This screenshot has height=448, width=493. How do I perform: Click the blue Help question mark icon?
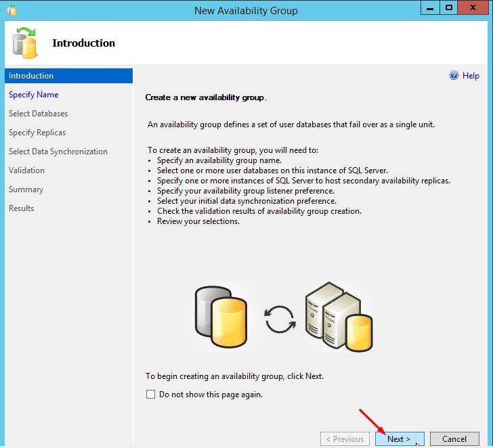454,76
